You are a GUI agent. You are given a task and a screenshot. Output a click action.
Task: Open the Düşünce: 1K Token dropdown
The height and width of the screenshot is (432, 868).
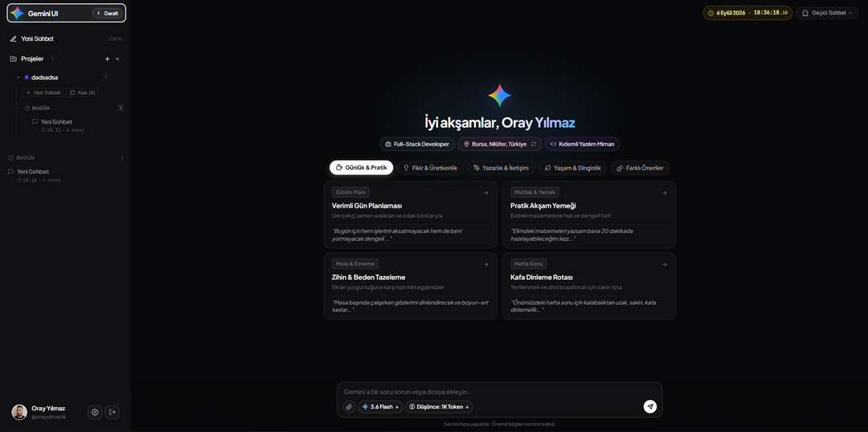pyautogui.click(x=439, y=406)
